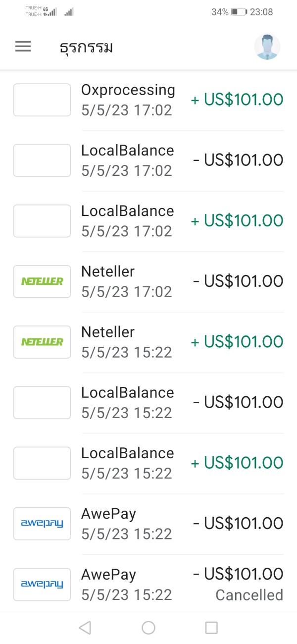Tap the Cancelled status label
The width and height of the screenshot is (297, 644).
coord(249,595)
